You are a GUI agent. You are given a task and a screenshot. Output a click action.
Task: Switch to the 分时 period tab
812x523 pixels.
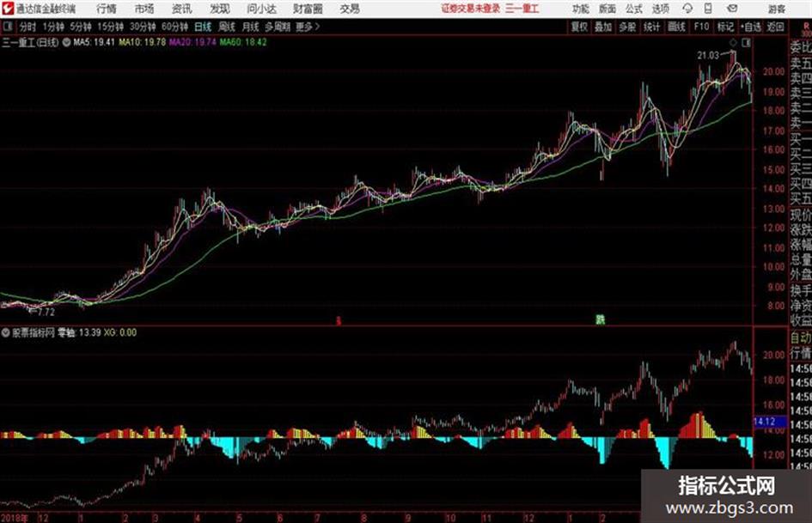pyautogui.click(x=27, y=27)
